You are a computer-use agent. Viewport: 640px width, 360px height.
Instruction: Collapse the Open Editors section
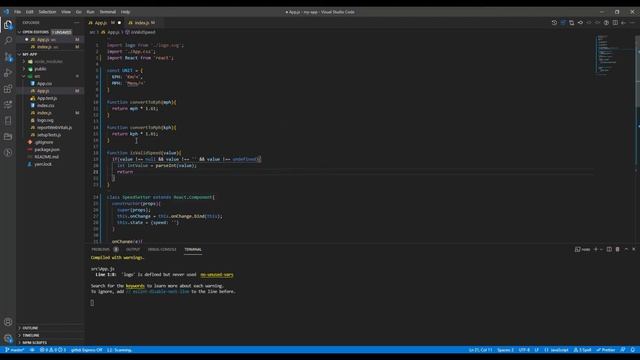pos(35,32)
